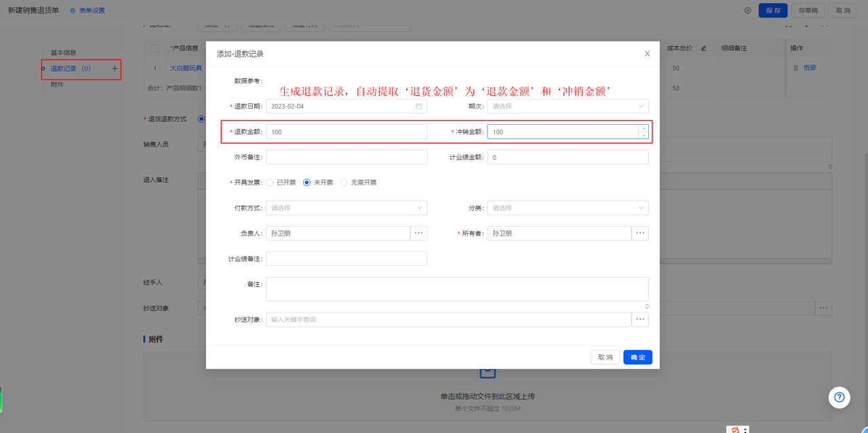Screen dimensions: 868x433
Task: Toggle product table header checkbox
Action: 155,48
